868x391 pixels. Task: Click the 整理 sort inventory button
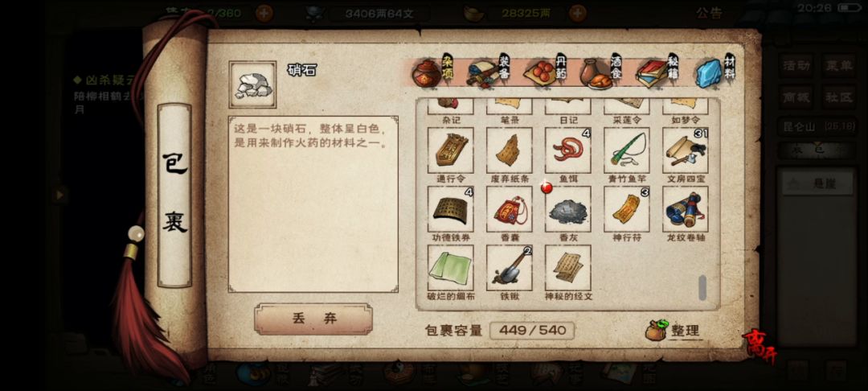coord(674,331)
